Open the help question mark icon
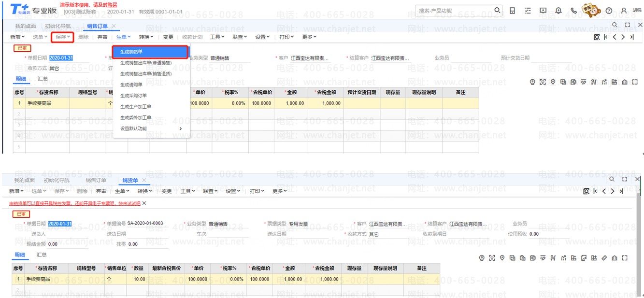 (609, 11)
